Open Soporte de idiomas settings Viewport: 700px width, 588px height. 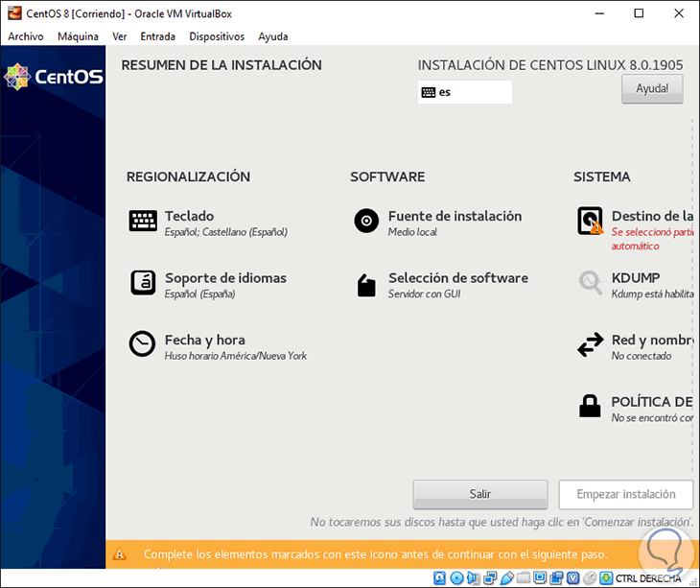[225, 278]
